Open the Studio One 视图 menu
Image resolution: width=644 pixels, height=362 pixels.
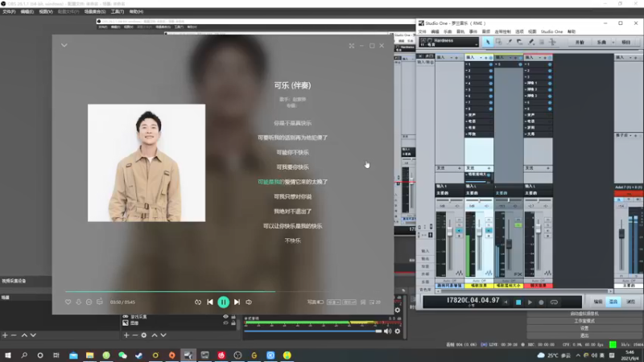(x=532, y=31)
